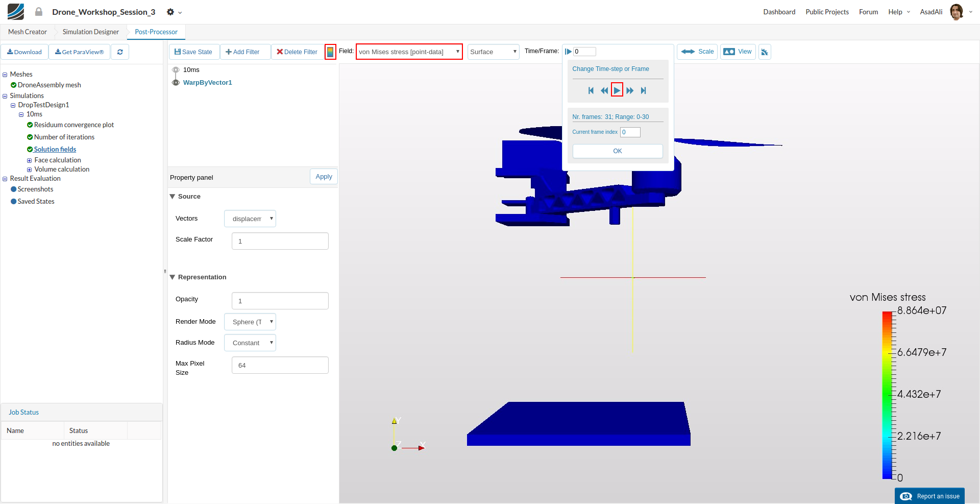Collapse the 10ms run node
Viewport: 980px width, 504px height.
click(x=21, y=114)
